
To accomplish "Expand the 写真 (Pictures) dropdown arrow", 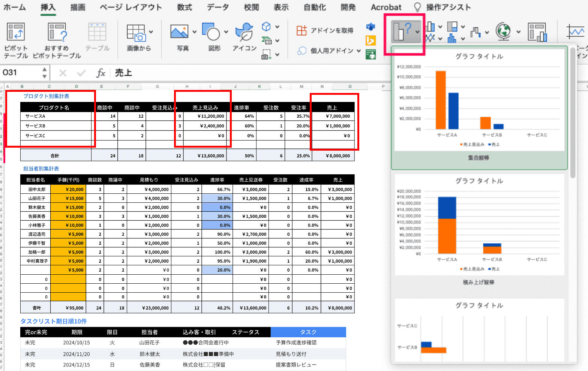I will (x=194, y=32).
